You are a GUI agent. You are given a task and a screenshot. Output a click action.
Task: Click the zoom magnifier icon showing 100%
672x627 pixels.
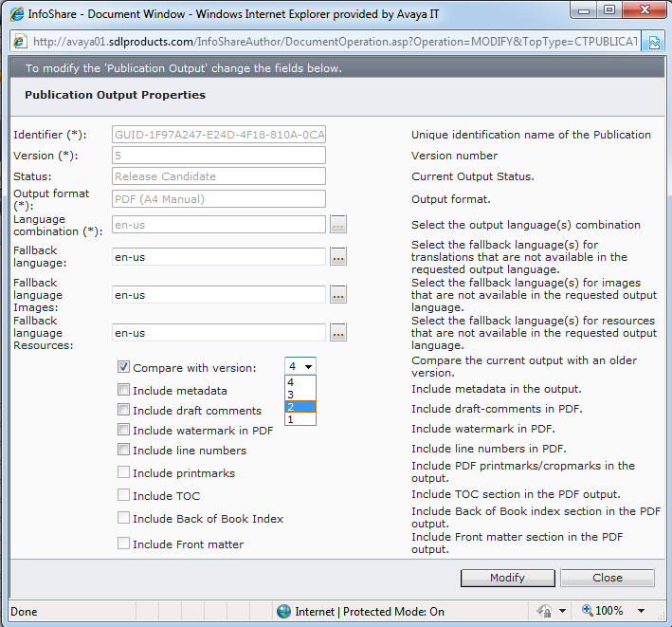click(587, 610)
